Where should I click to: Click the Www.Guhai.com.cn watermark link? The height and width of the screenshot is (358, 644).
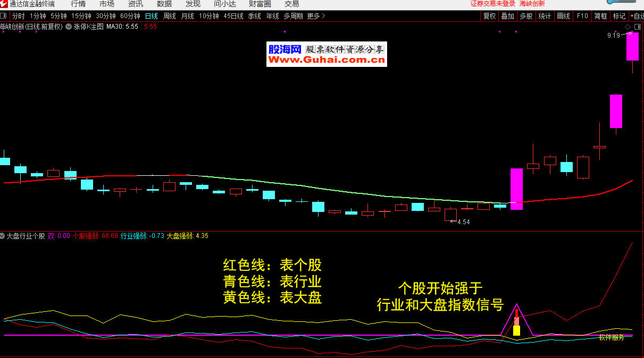327,61
